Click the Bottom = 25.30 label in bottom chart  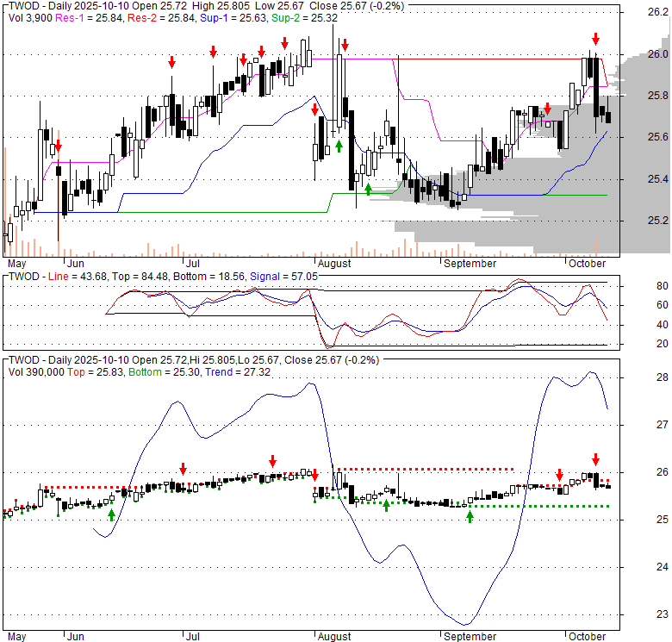165,372
